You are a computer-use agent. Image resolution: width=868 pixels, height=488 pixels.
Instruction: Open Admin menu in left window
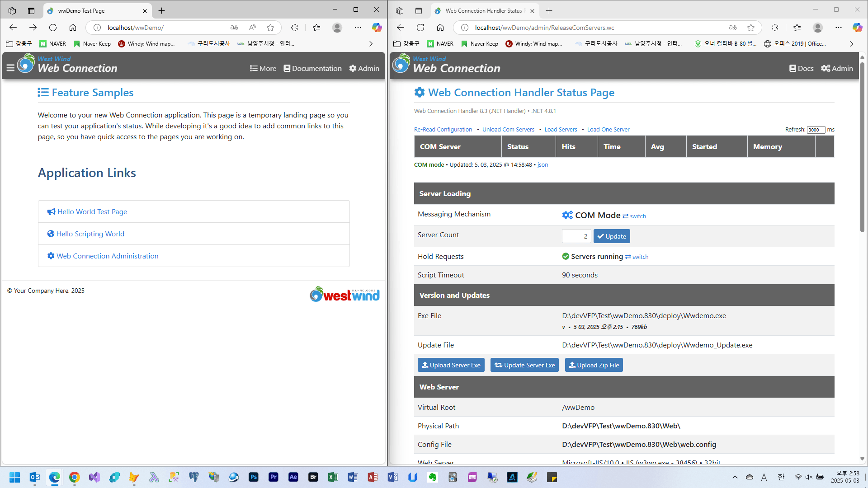click(x=364, y=68)
